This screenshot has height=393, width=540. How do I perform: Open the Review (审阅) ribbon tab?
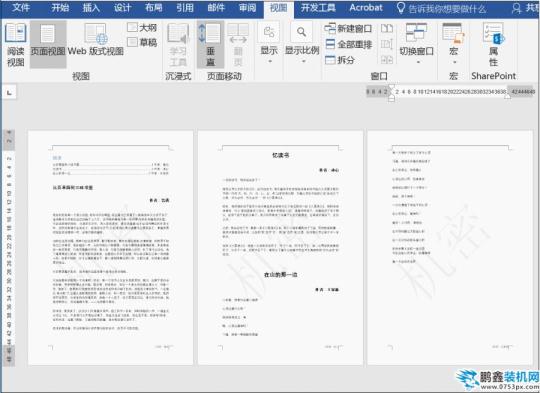pos(248,8)
